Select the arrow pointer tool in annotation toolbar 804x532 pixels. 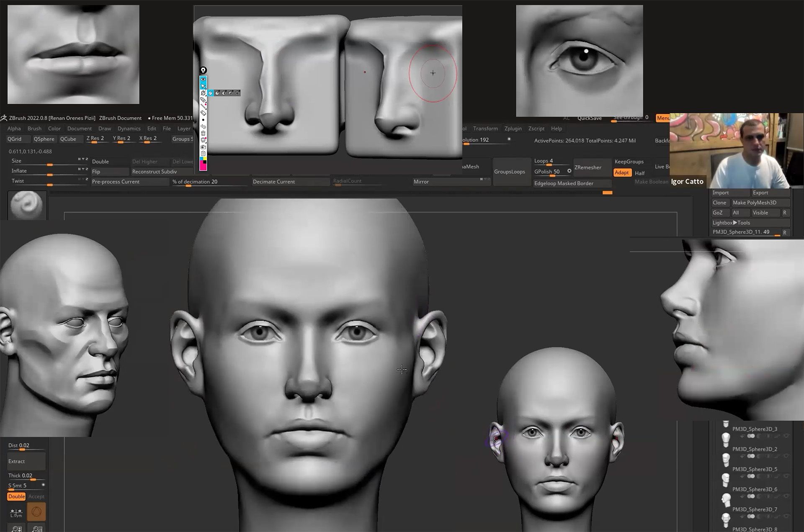click(203, 86)
